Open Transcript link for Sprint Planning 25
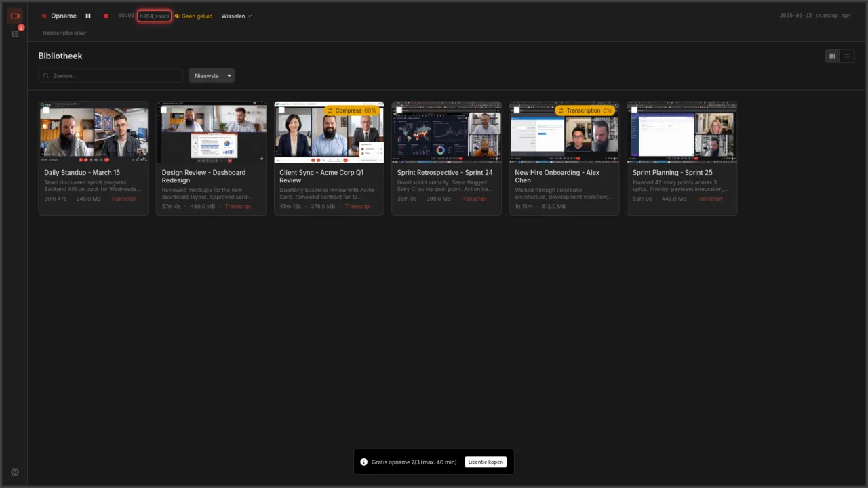Screen dimensions: 868x488 (709, 199)
